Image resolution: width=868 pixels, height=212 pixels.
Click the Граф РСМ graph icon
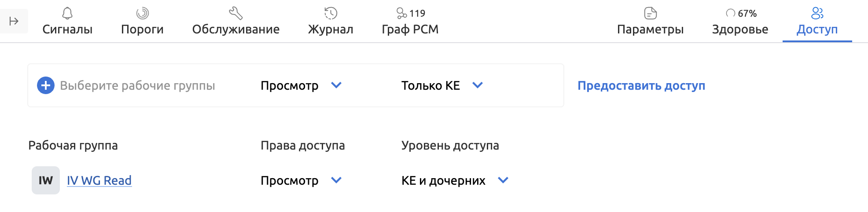point(401,13)
